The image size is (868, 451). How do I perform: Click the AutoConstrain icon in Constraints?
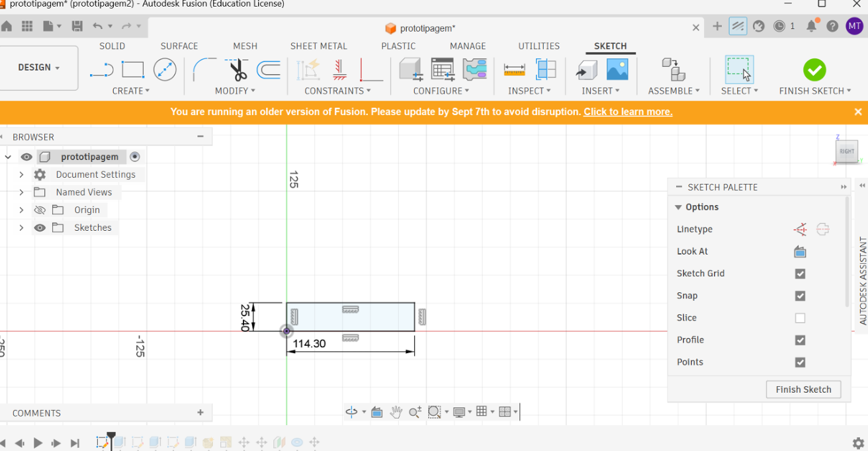pyautogui.click(x=308, y=69)
